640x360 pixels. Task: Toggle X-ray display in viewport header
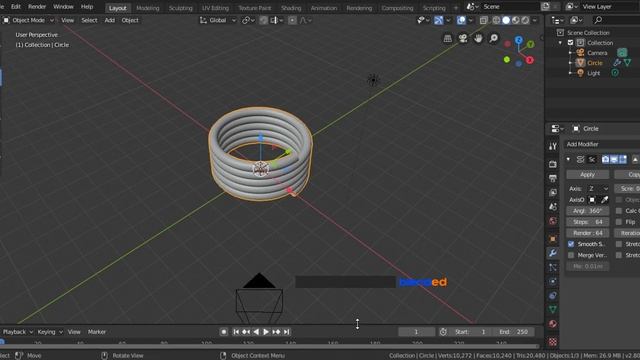pos(484,20)
